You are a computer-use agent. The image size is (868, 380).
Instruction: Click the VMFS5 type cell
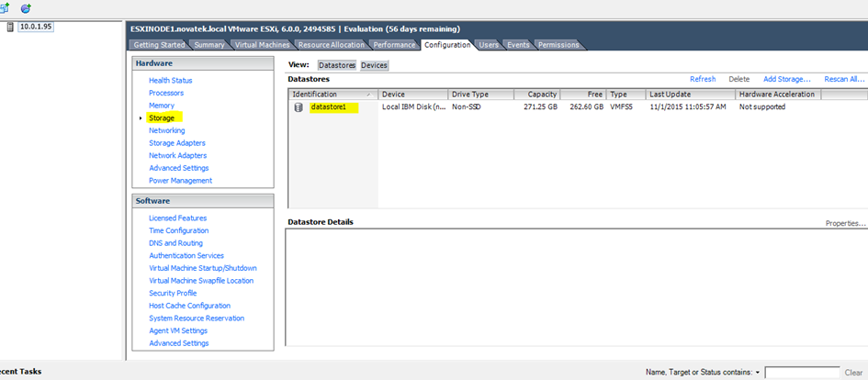coord(620,107)
